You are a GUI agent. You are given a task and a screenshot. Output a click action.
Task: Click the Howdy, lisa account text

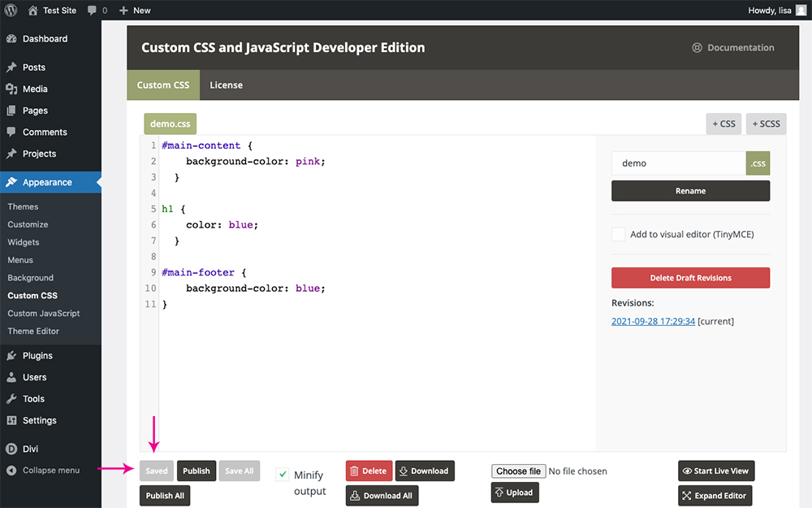770,11
